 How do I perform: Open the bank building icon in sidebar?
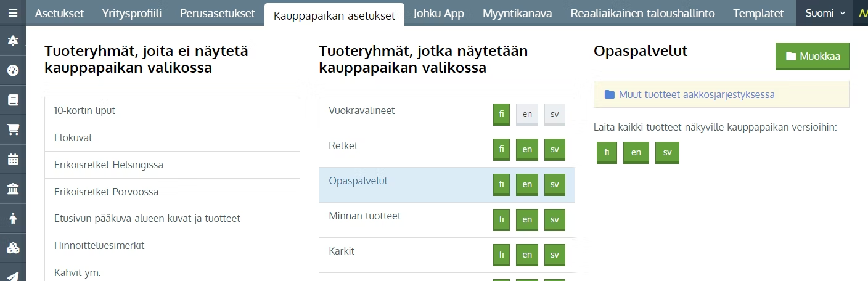12,189
